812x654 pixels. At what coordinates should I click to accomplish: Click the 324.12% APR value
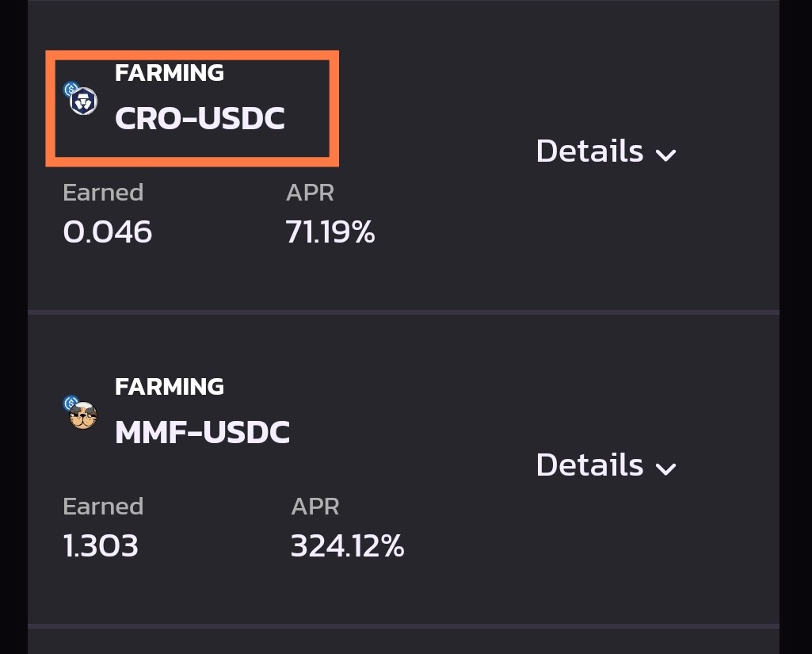tap(348, 545)
